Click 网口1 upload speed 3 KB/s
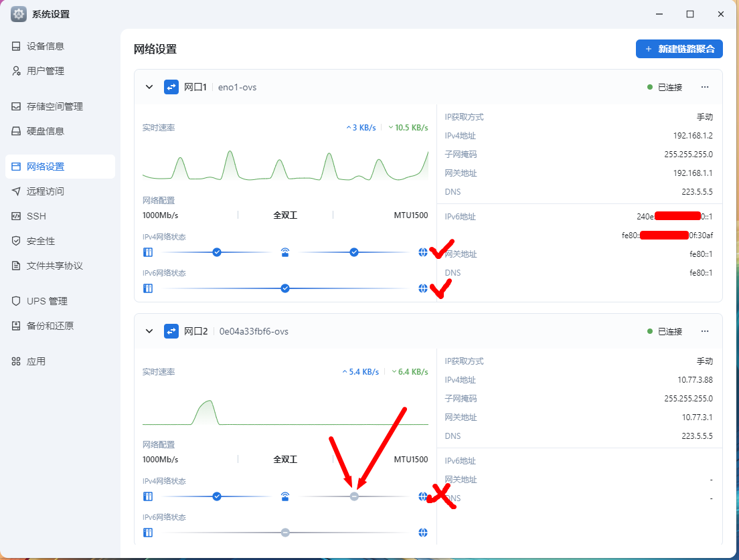 click(361, 128)
